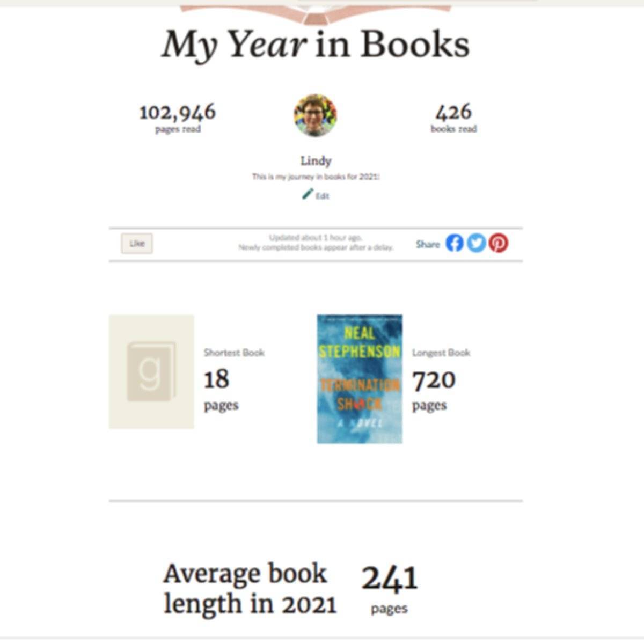
Task: Share to Facebook using the Facebook icon
Action: click(454, 243)
